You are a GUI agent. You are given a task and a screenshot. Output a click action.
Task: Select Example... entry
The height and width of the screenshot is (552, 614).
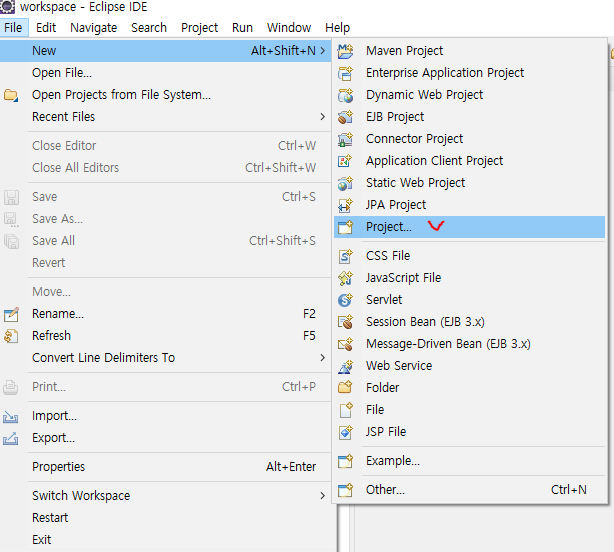[x=470, y=461]
